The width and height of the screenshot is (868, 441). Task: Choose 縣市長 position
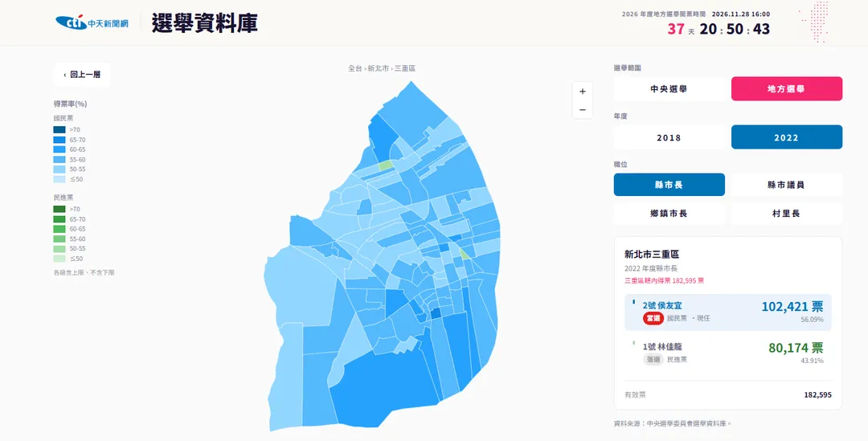(x=669, y=185)
